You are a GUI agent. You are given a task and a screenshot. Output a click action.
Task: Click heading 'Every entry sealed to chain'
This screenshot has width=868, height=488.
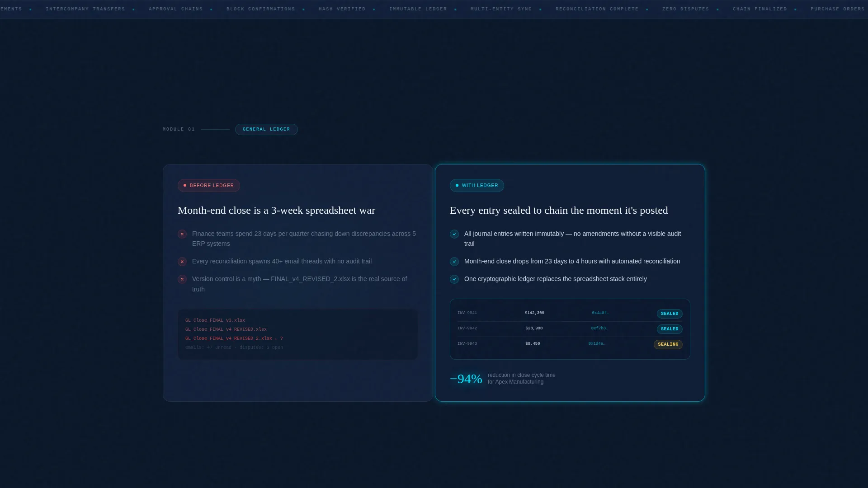coord(559,211)
